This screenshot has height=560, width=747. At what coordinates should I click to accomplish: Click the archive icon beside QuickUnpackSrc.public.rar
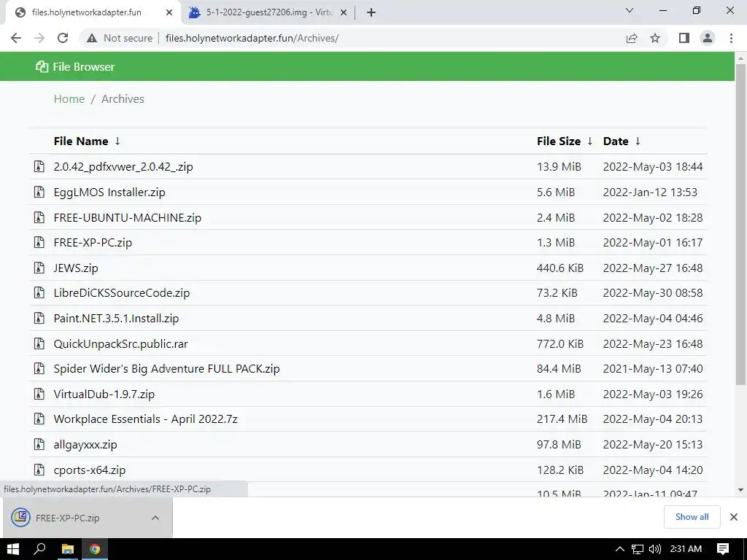coord(39,343)
